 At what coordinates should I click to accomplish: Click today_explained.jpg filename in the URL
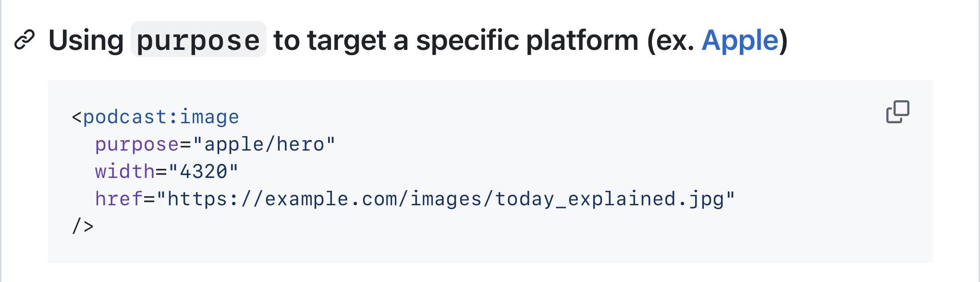coord(609,199)
